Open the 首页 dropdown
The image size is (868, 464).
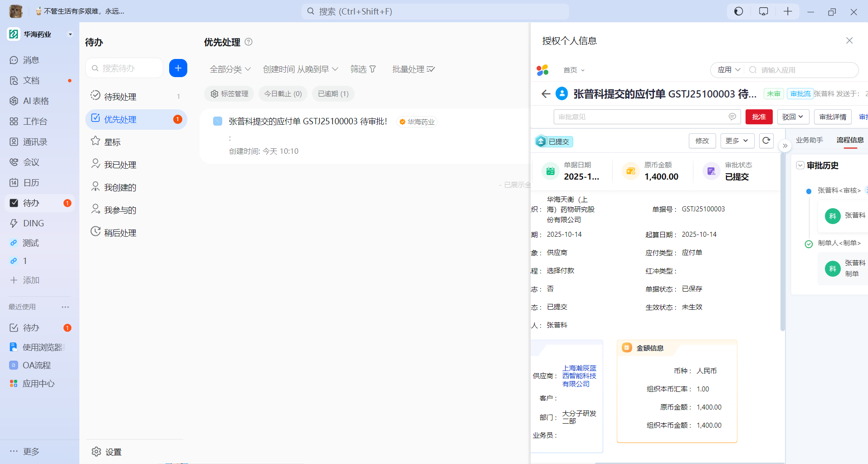pyautogui.click(x=574, y=70)
